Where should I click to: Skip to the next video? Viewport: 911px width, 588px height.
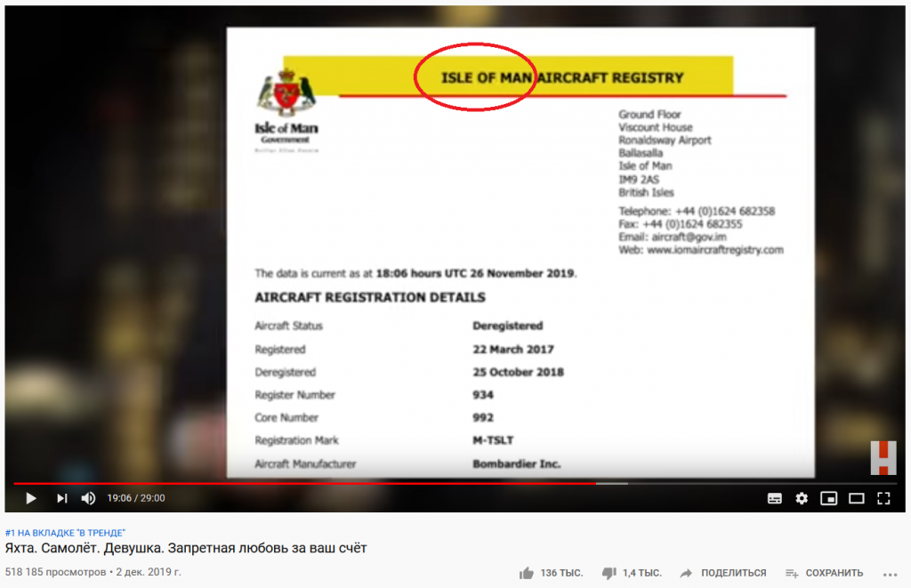coord(61,498)
